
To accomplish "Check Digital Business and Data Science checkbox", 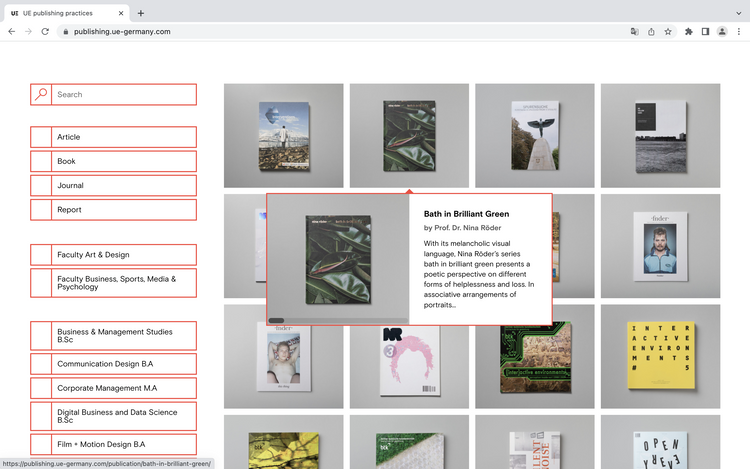I will (x=41, y=416).
